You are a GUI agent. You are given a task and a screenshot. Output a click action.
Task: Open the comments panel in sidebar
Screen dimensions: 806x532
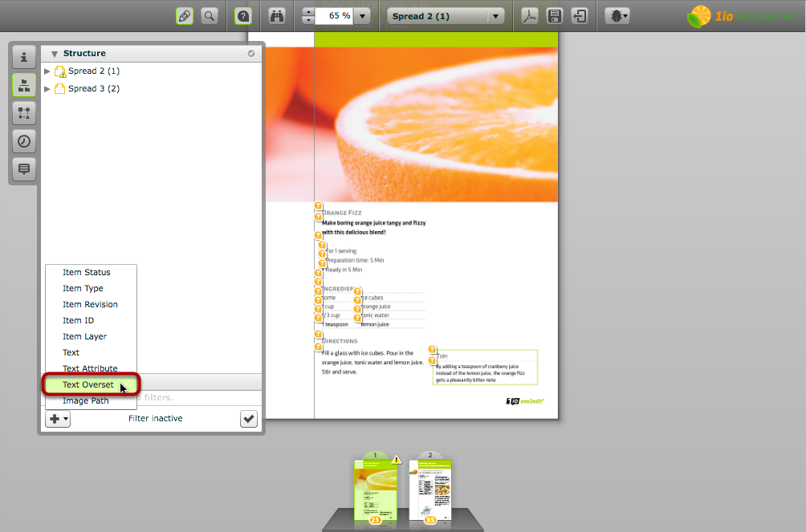click(x=24, y=169)
